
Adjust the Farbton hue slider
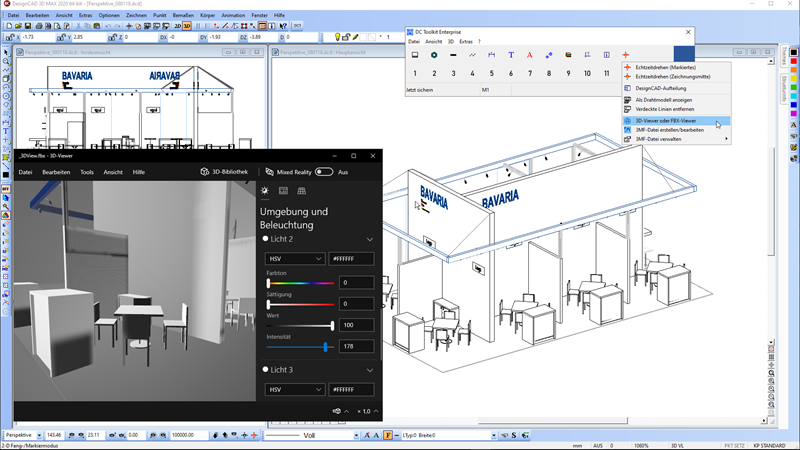(300, 283)
